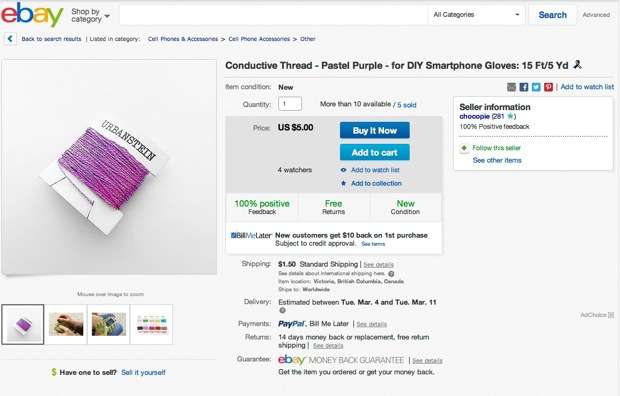The height and width of the screenshot is (396, 620).
Task: Share listing on Pinterest icon
Action: click(548, 87)
